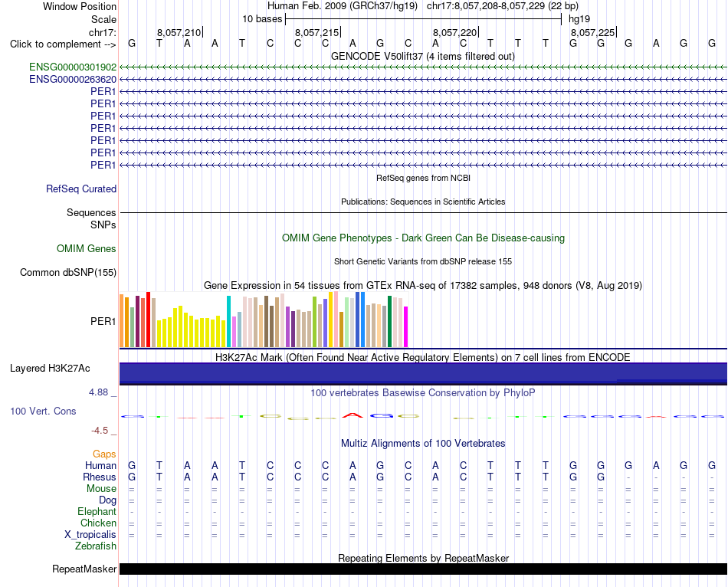
Task: Open the ENSG00000263620 transcript label
Action: click(73, 80)
